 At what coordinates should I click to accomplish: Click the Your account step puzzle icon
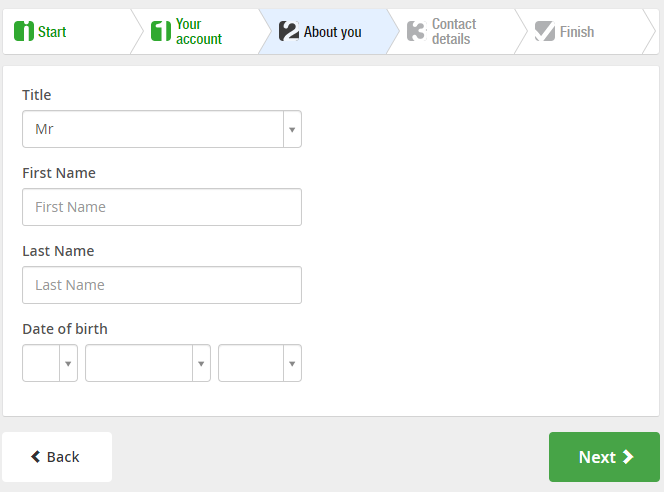(x=161, y=31)
